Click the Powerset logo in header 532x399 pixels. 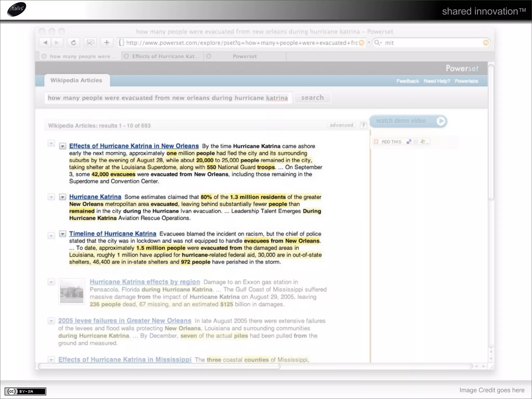462,68
